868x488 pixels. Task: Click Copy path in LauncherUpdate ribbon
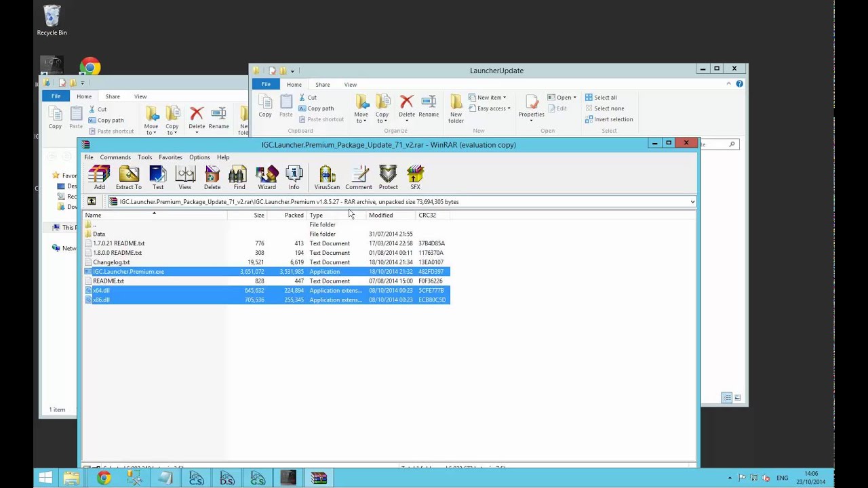tap(316, 108)
